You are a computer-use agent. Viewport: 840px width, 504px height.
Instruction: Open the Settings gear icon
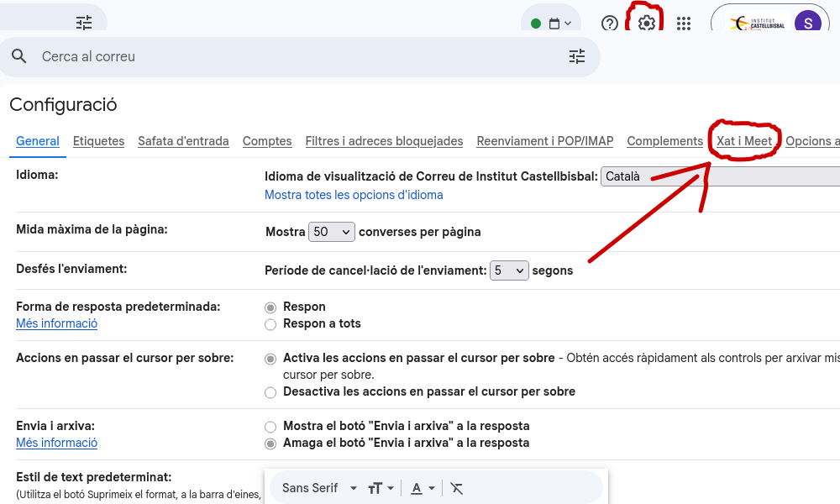click(x=646, y=24)
